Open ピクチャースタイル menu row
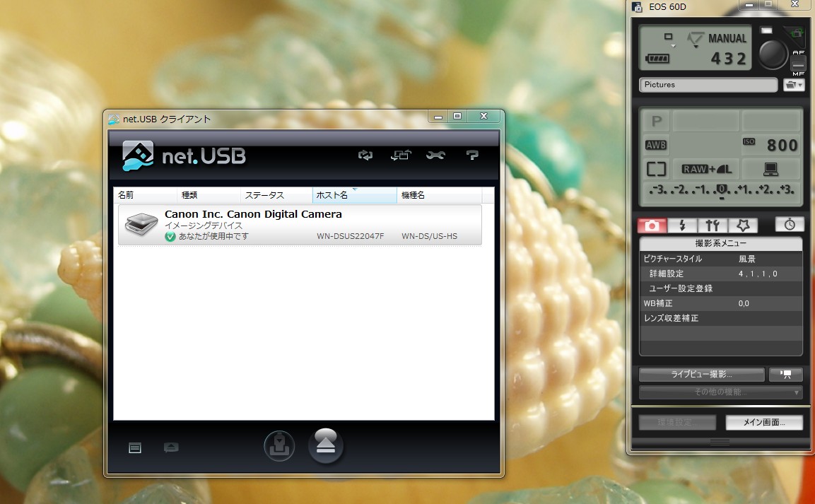815x504 pixels. (x=720, y=259)
